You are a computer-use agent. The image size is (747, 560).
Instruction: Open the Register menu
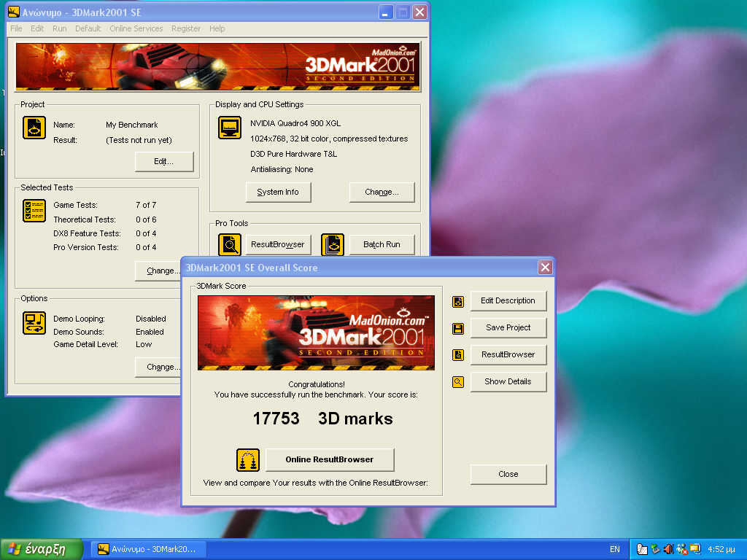pos(186,28)
